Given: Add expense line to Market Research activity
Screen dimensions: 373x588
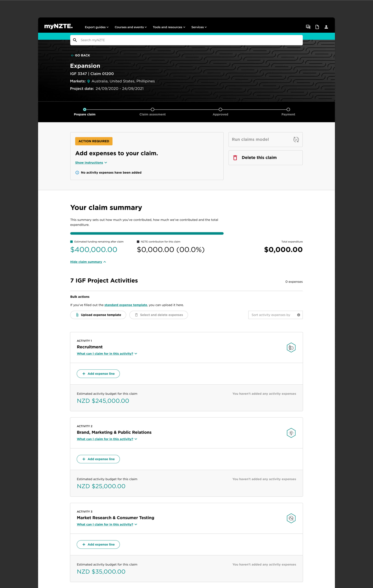Looking at the screenshot, I should pyautogui.click(x=98, y=544).
